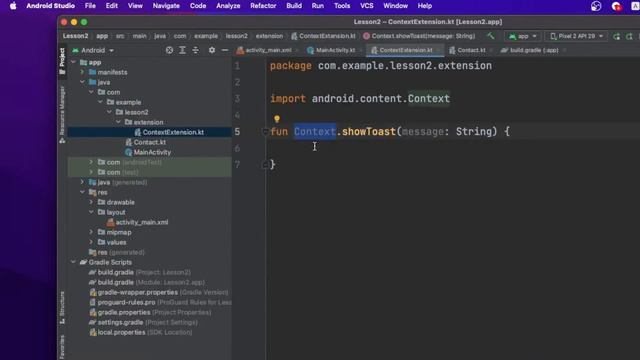640x360 pixels.
Task: Click the Apple menu icon
Action: point(13,6)
